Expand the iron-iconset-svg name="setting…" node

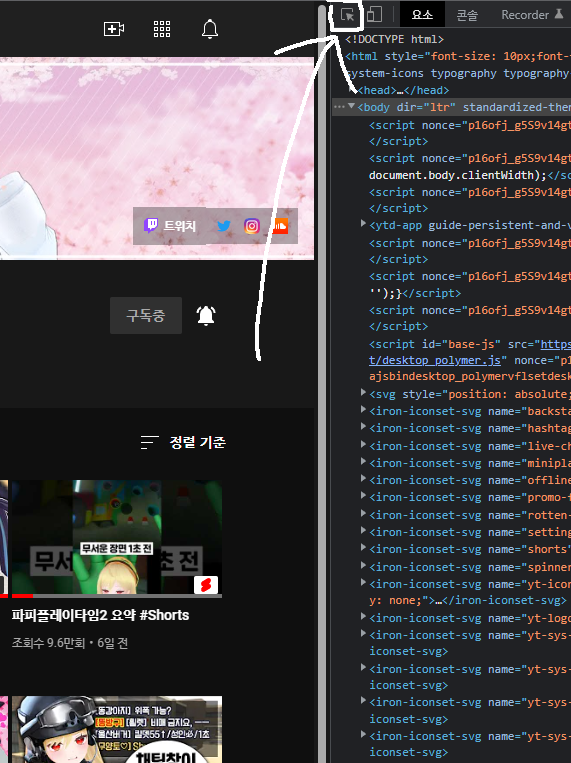pos(363,530)
